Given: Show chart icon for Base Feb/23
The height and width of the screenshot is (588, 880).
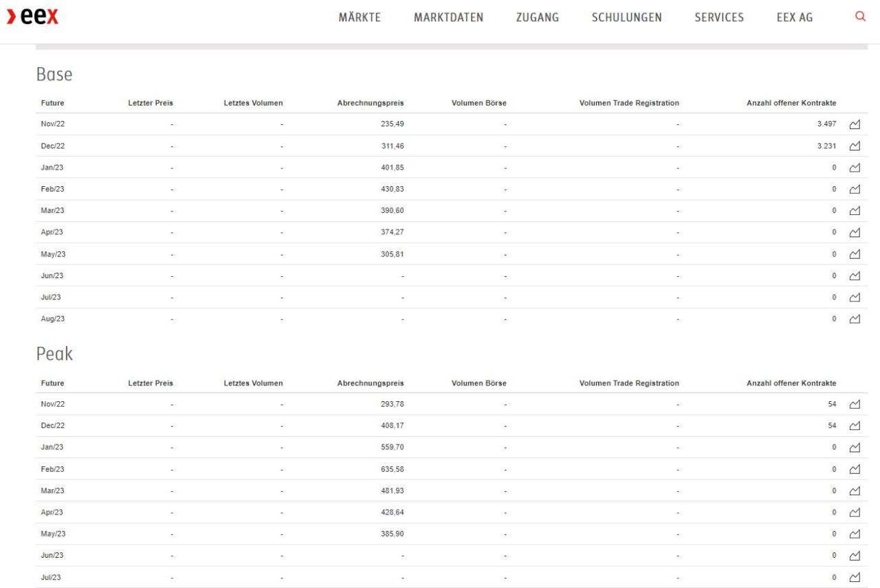Looking at the screenshot, I should click(855, 189).
